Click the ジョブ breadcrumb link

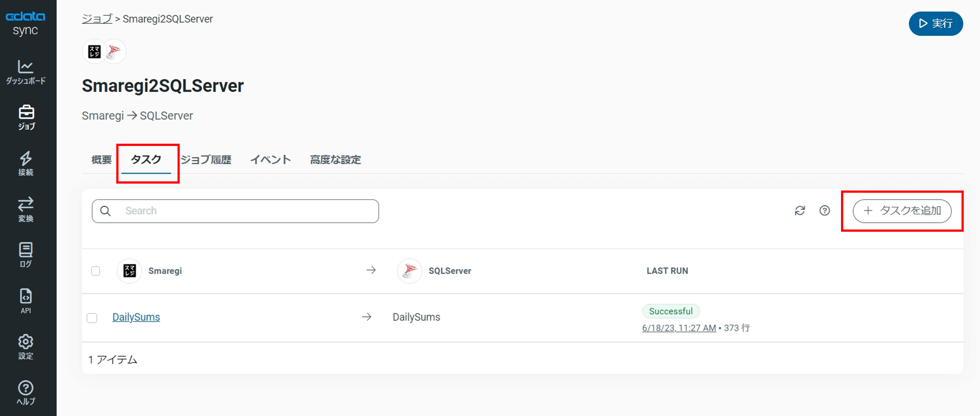pos(97,19)
